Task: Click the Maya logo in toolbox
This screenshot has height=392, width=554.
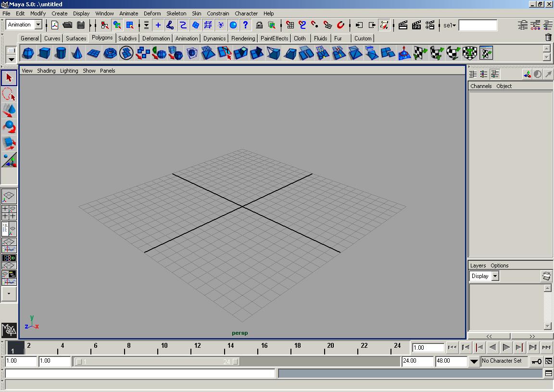Action: [9, 330]
